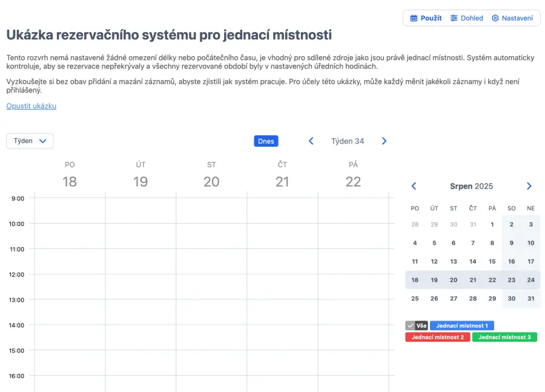Toggle Jednací místnost 1 filter
Viewport: 545px width, 392px height.
(x=461, y=326)
